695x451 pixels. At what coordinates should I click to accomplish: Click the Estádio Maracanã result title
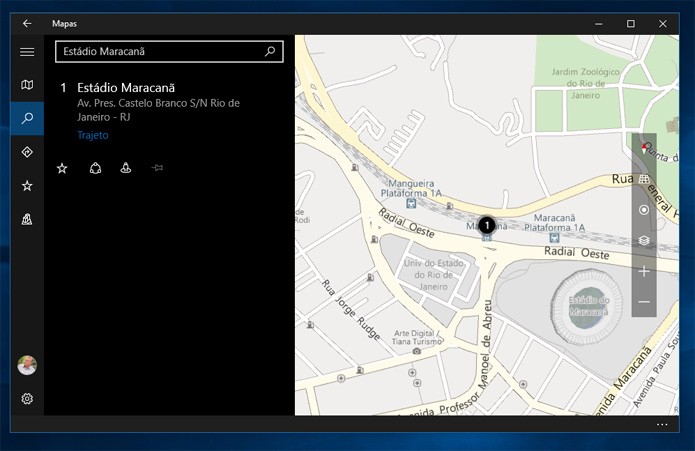126,88
